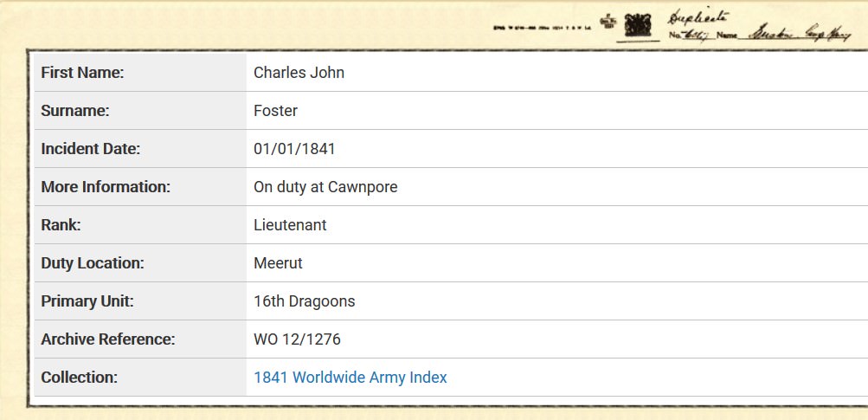Click the 'Primary Unit:' label
The width and height of the screenshot is (868, 420).
87,301
